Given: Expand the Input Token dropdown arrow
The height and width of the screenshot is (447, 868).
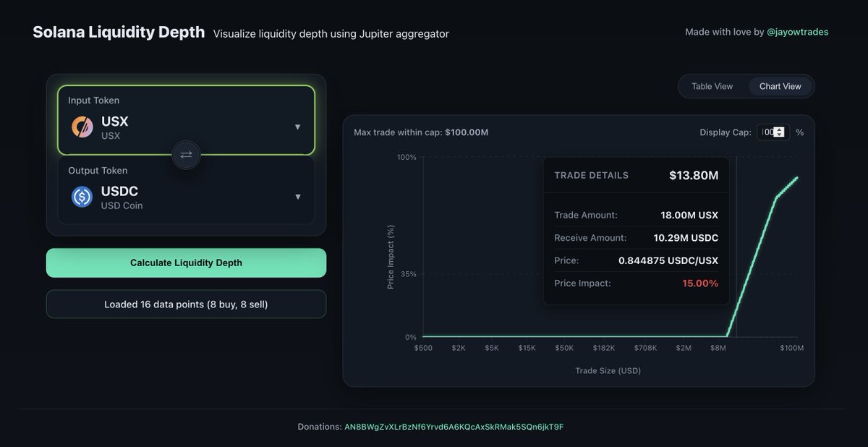Looking at the screenshot, I should tap(297, 127).
